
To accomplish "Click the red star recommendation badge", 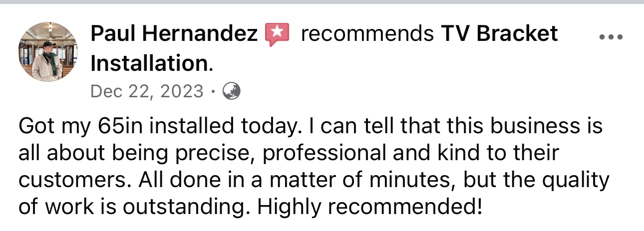I will (276, 35).
